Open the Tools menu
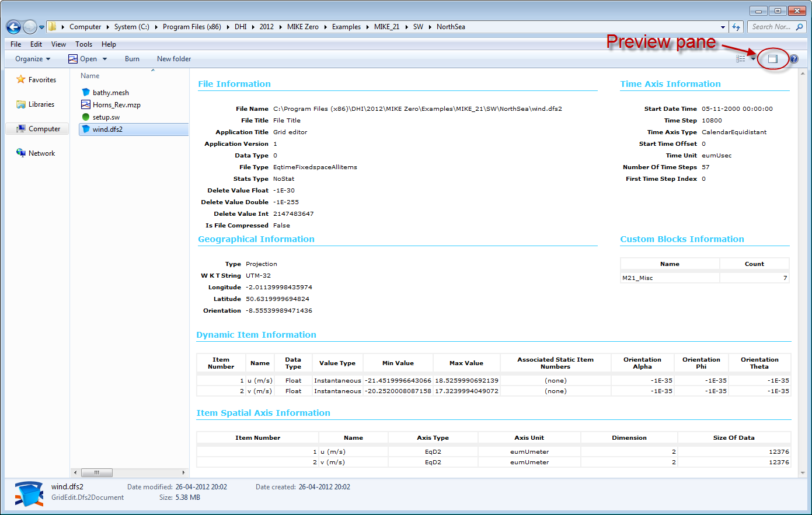This screenshot has height=515, width=812. click(x=83, y=44)
